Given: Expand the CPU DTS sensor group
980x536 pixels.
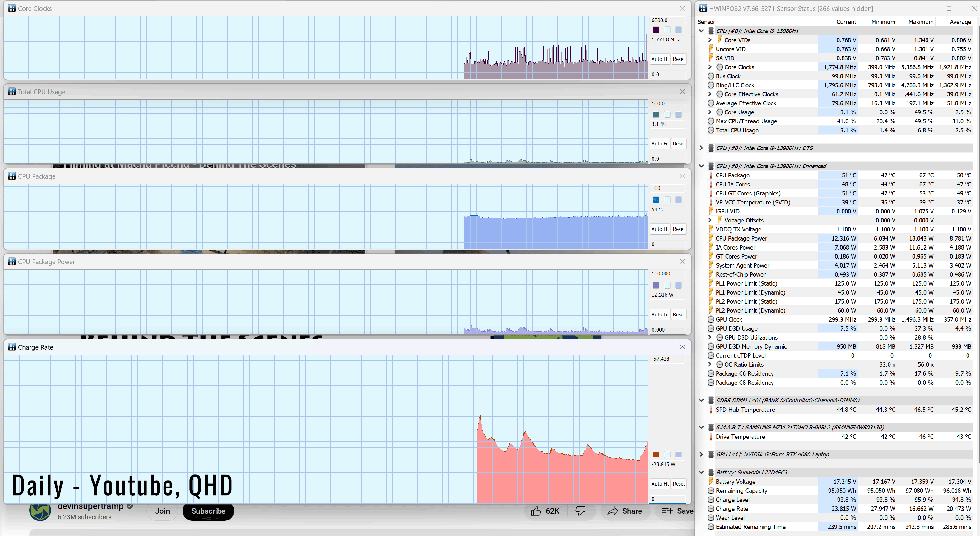Looking at the screenshot, I should coord(701,148).
